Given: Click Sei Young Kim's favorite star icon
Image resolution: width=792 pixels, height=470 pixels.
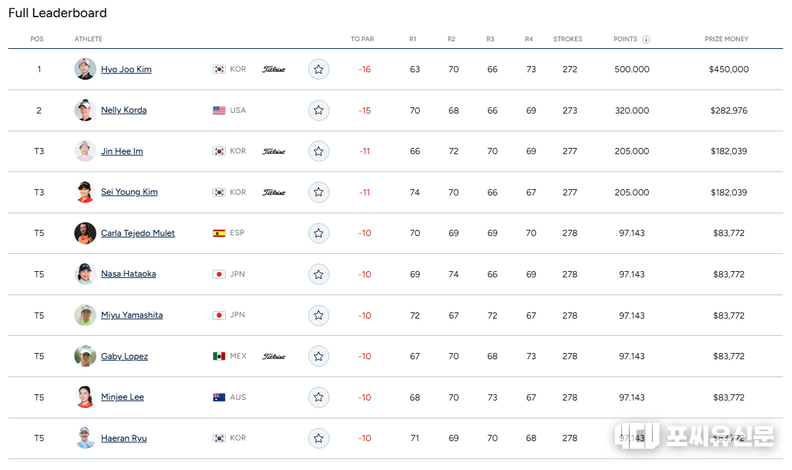Looking at the screenshot, I should pyautogui.click(x=318, y=192).
